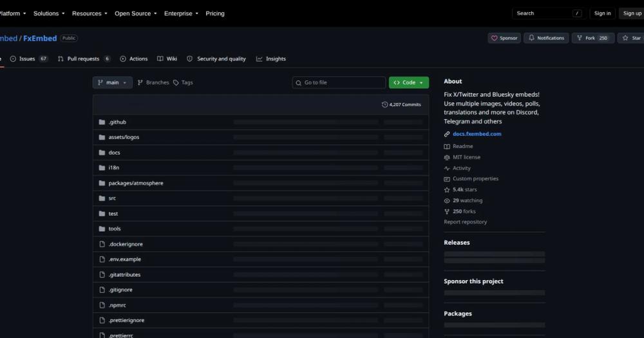644x338 pixels.
Task: Click the .gitignore file icon
Action: pyautogui.click(x=102, y=290)
